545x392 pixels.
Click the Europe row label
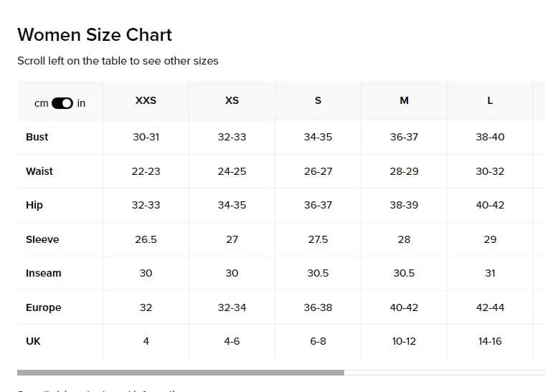[x=44, y=307]
